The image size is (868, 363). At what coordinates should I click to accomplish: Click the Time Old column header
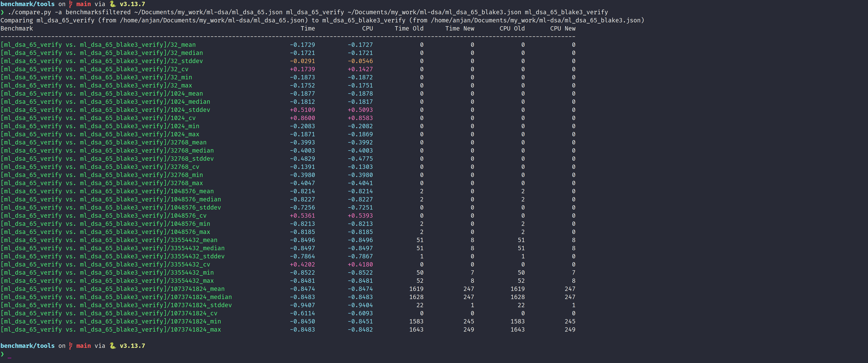tap(409, 29)
